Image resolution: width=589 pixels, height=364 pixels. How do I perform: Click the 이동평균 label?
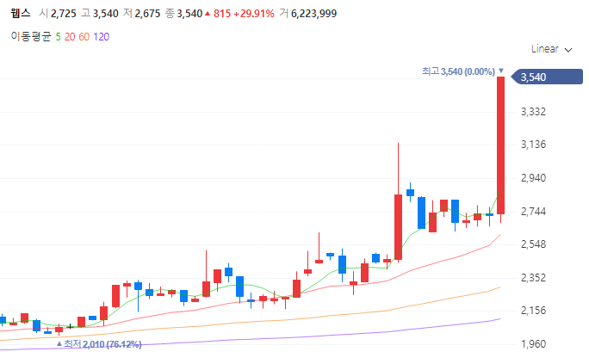[x=31, y=37]
